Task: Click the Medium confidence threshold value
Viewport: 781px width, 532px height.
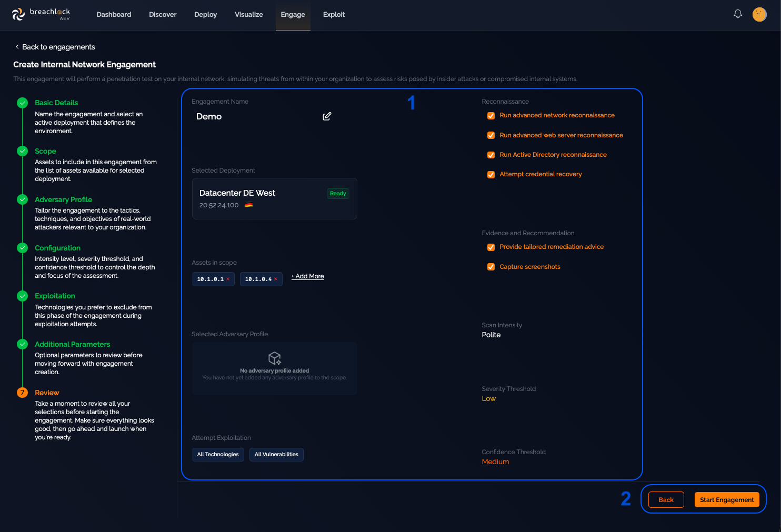Action: coord(495,461)
